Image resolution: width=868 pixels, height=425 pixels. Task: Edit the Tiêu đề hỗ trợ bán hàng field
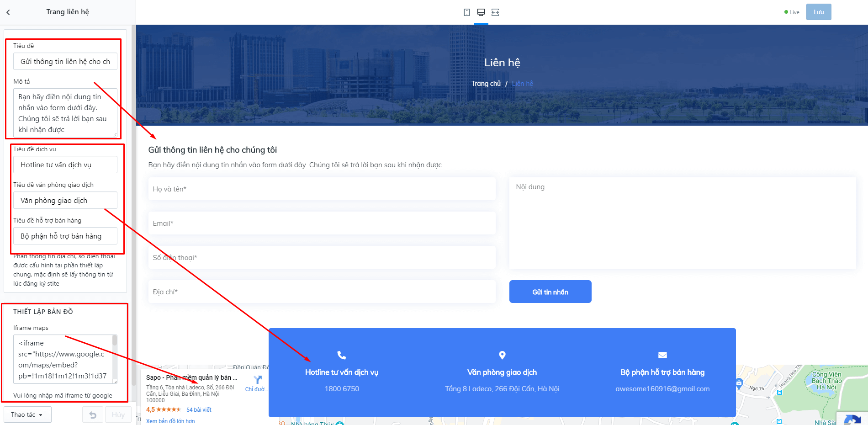coord(65,236)
